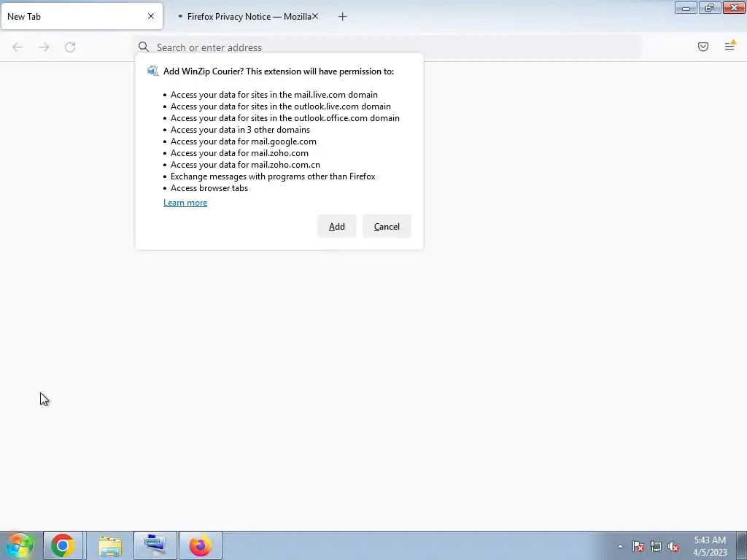
Task: Open the Firefox application menu
Action: coord(729,46)
